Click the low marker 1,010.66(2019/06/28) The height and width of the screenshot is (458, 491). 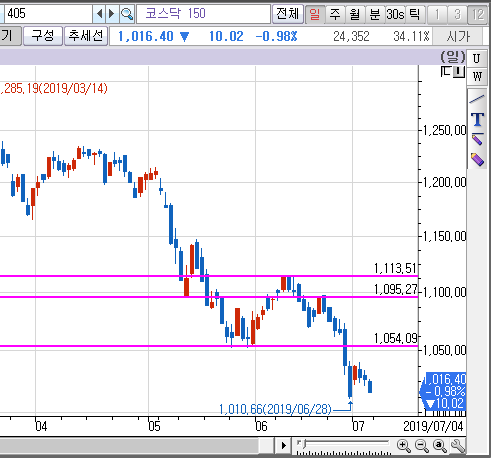point(275,409)
